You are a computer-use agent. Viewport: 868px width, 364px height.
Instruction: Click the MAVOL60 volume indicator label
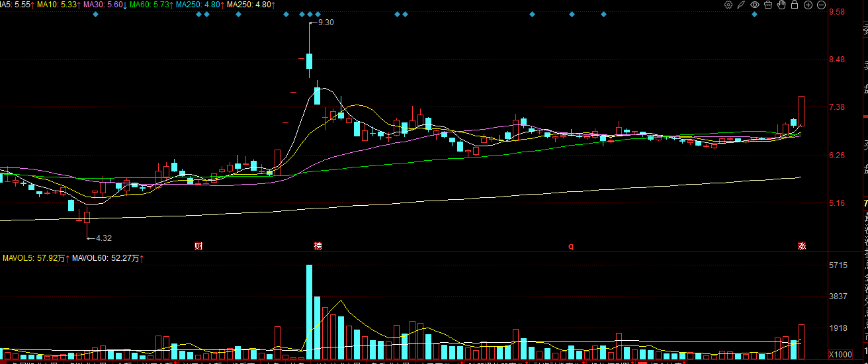point(108,258)
